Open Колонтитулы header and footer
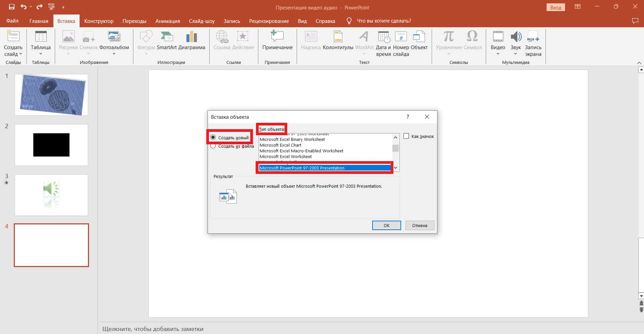644x334 pixels. click(338, 40)
